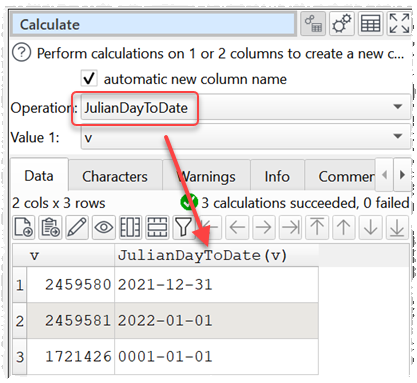Click the cell containing 2459581
Image resolution: width=417 pixels, height=383 pixels.
tap(71, 321)
